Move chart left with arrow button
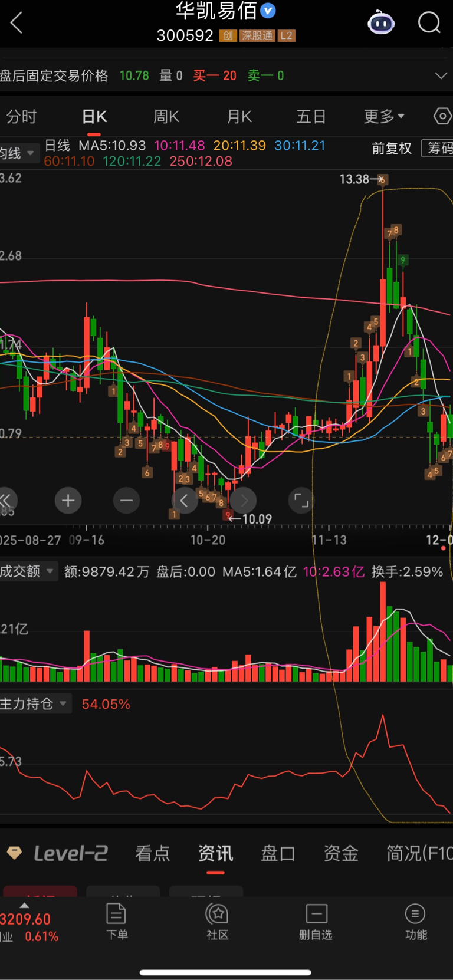This screenshot has width=453, height=980. click(185, 501)
